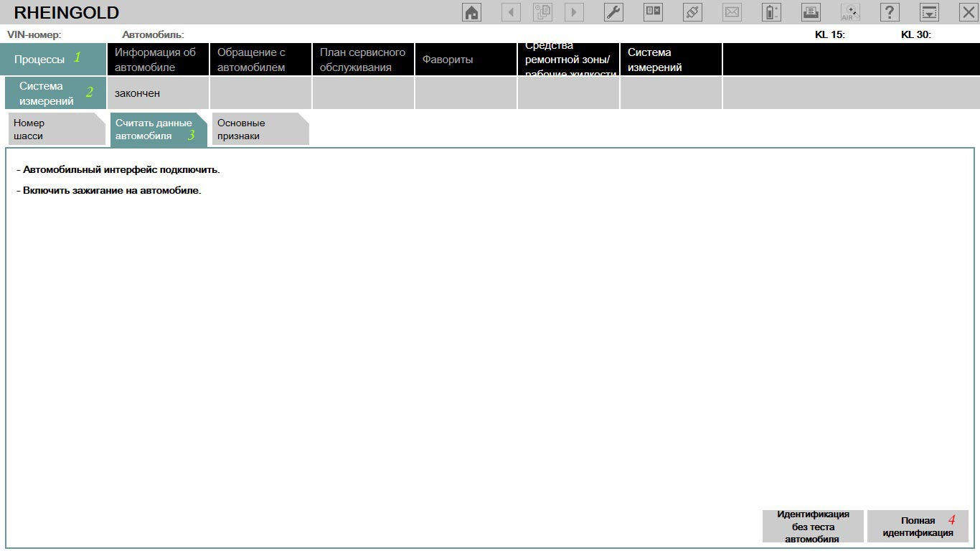Click the закончен submenu item
Screen dimensions: 980x551
(x=158, y=93)
